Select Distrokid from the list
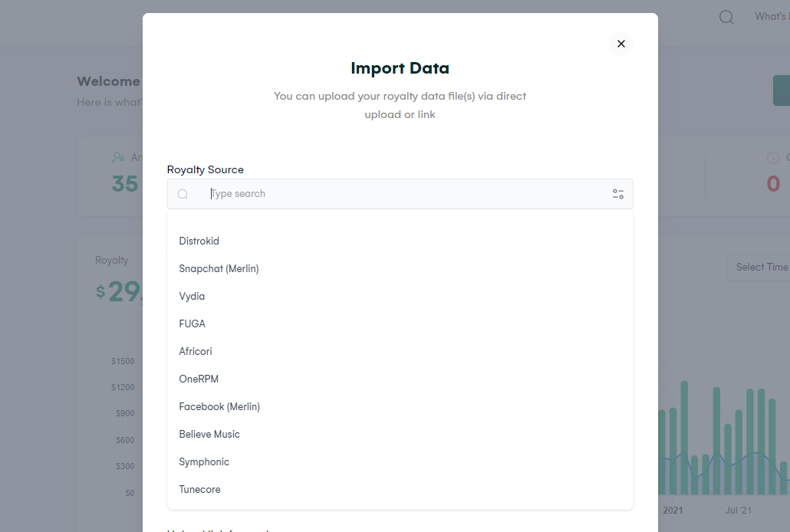790x532 pixels. point(400,241)
